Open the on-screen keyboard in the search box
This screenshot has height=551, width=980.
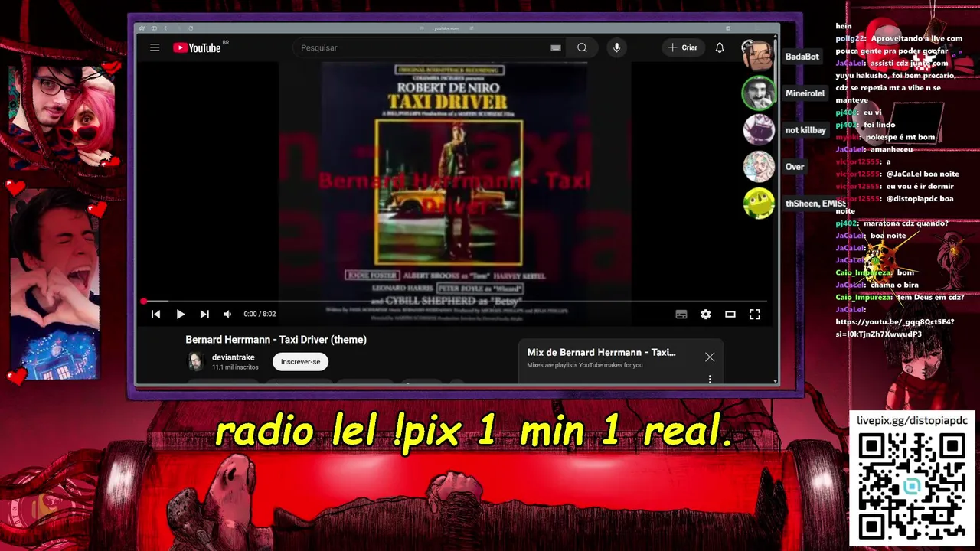556,47
